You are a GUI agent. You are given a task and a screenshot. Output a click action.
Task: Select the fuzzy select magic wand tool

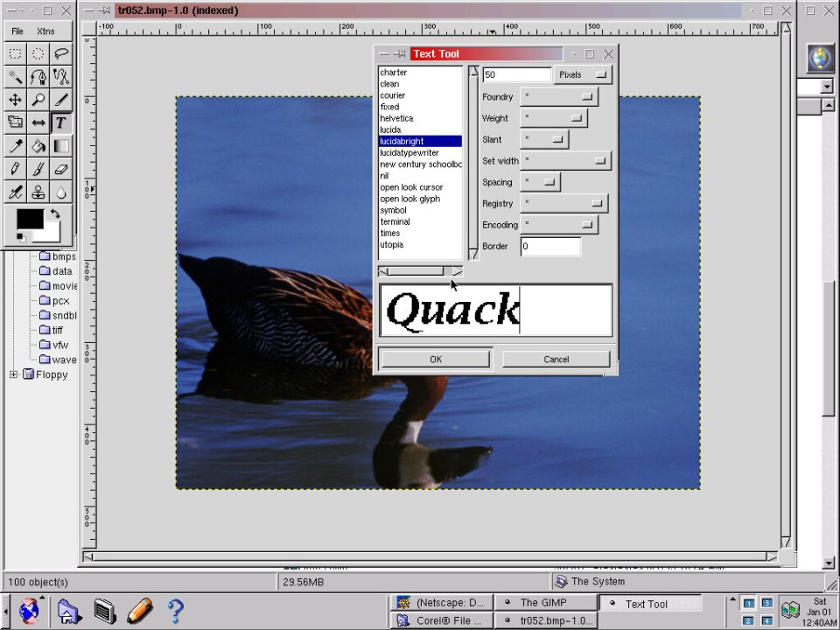coord(16,77)
